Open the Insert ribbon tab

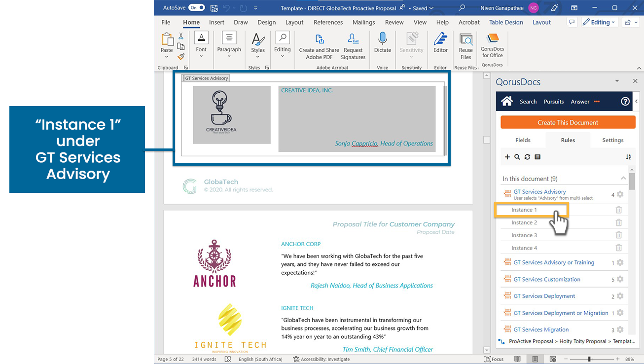pyautogui.click(x=216, y=22)
